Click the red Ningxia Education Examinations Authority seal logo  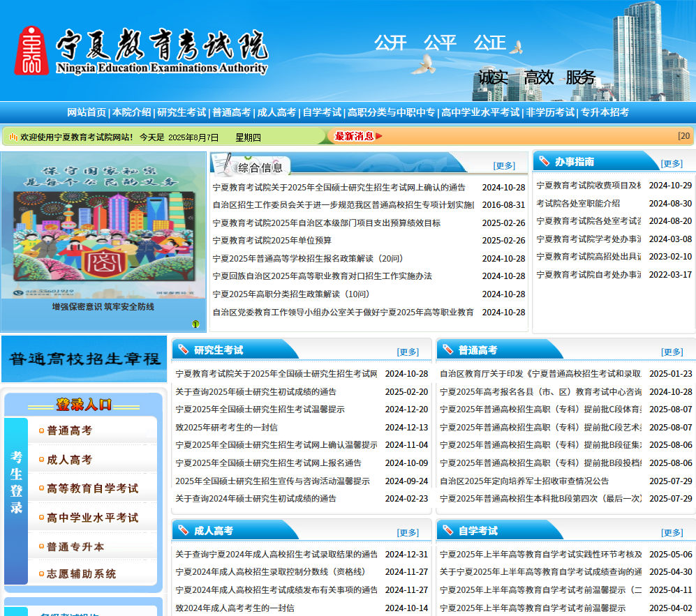pyautogui.click(x=31, y=51)
